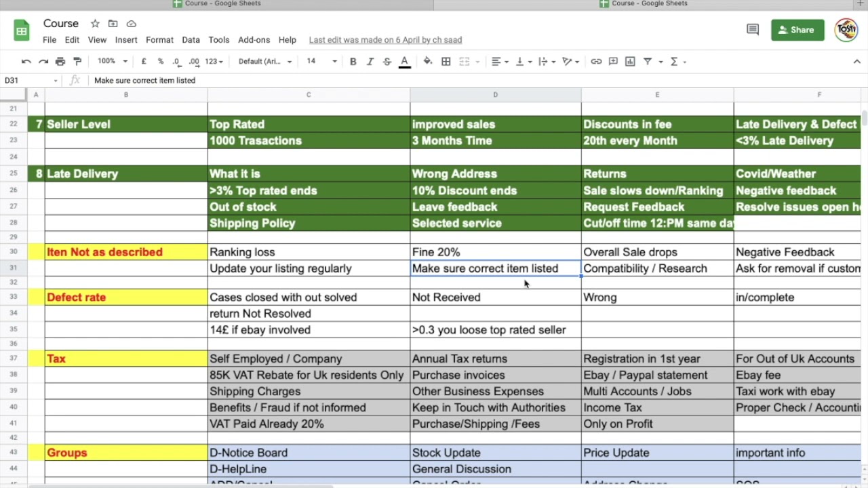Open the File menu
This screenshot has height=488, width=868.
pyautogui.click(x=50, y=40)
